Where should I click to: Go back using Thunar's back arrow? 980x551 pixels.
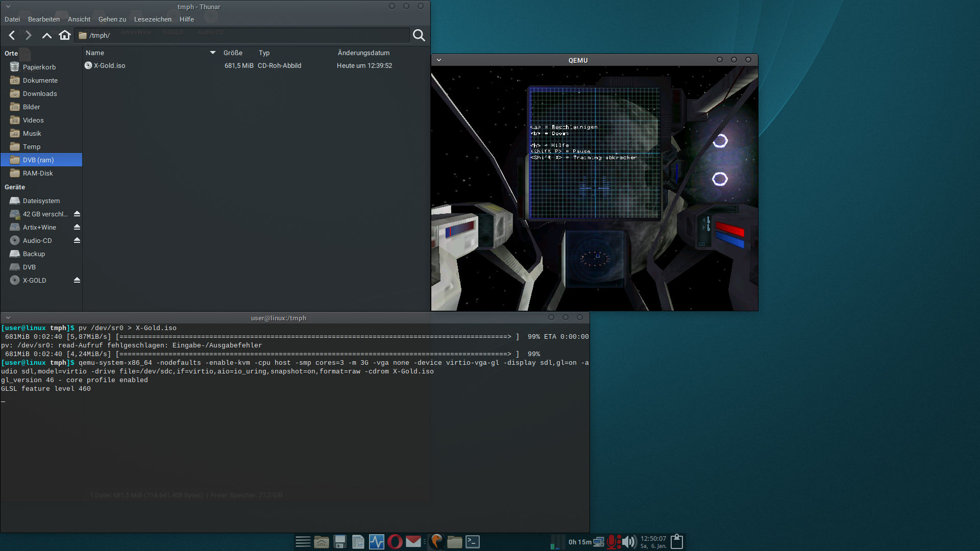(11, 35)
